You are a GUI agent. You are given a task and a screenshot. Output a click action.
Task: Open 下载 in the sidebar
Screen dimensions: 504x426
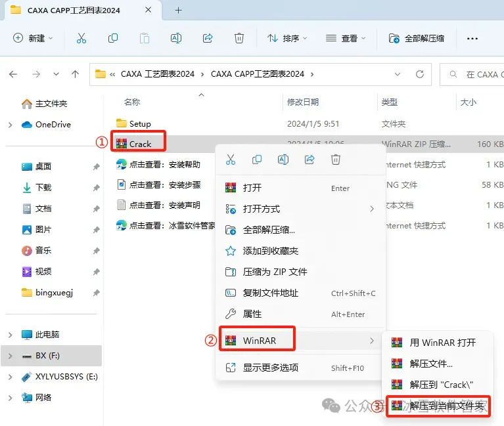tap(37, 188)
